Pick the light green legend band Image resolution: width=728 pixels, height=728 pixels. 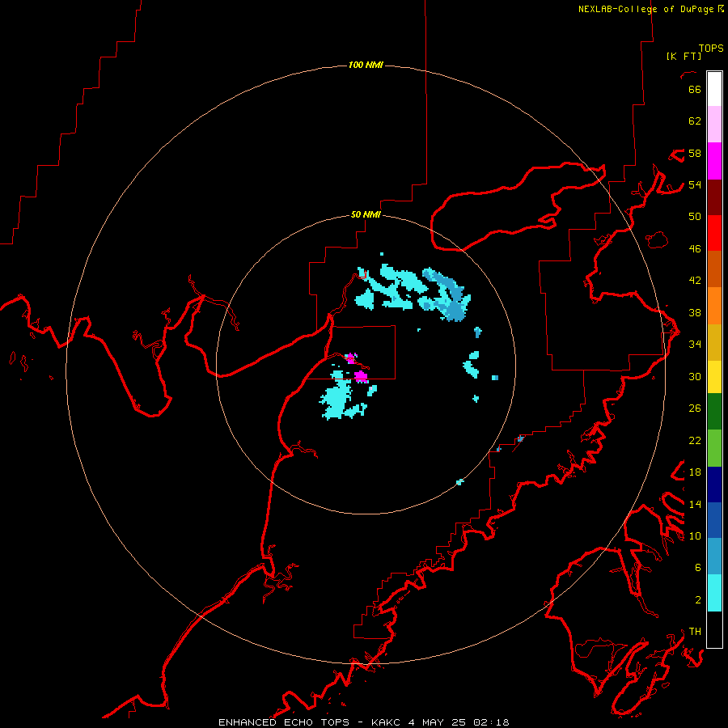714,448
